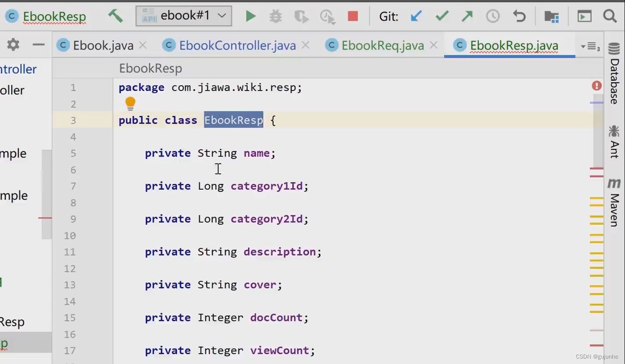Click the description field name
Image resolution: width=625 pixels, height=364 pixels.
tap(279, 252)
